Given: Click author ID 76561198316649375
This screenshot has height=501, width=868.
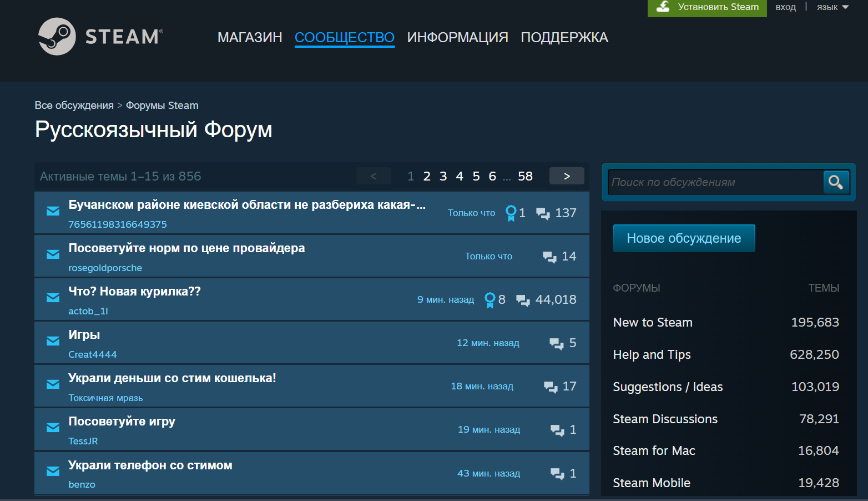Looking at the screenshot, I should coord(118,224).
